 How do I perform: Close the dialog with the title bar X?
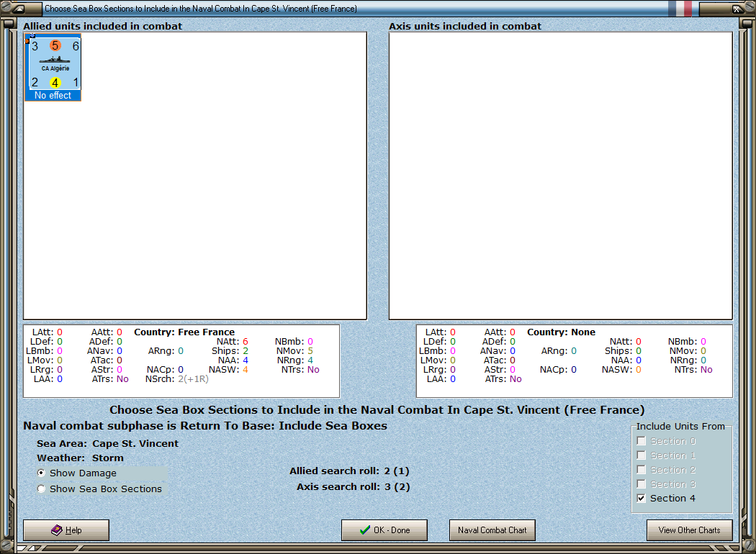point(738,9)
